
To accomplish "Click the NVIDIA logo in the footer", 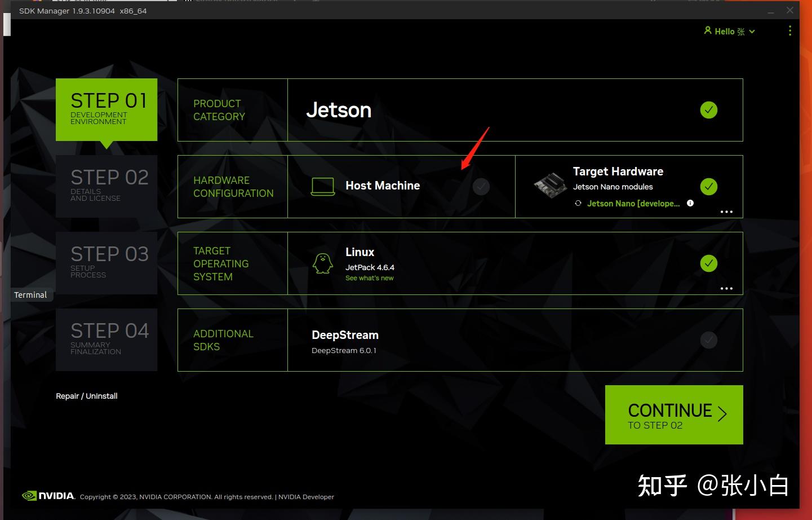I will click(x=47, y=496).
